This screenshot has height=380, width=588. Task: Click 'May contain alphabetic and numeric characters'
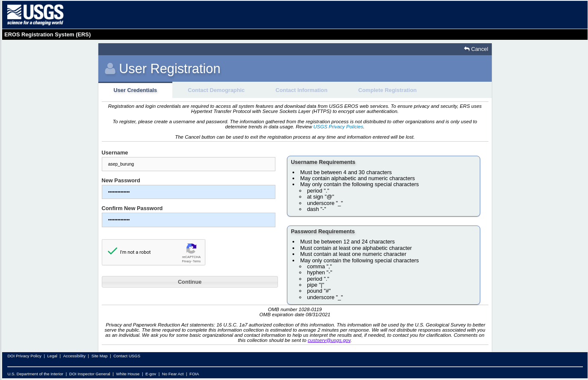358,178
